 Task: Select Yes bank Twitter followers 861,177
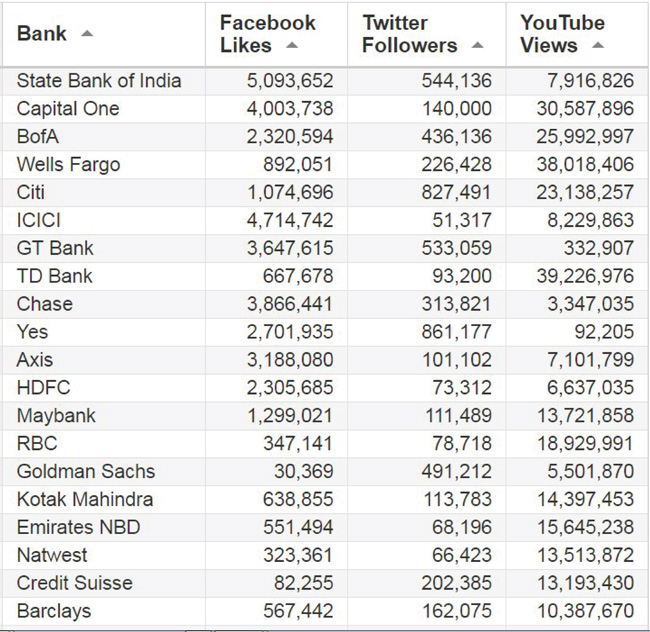456,332
